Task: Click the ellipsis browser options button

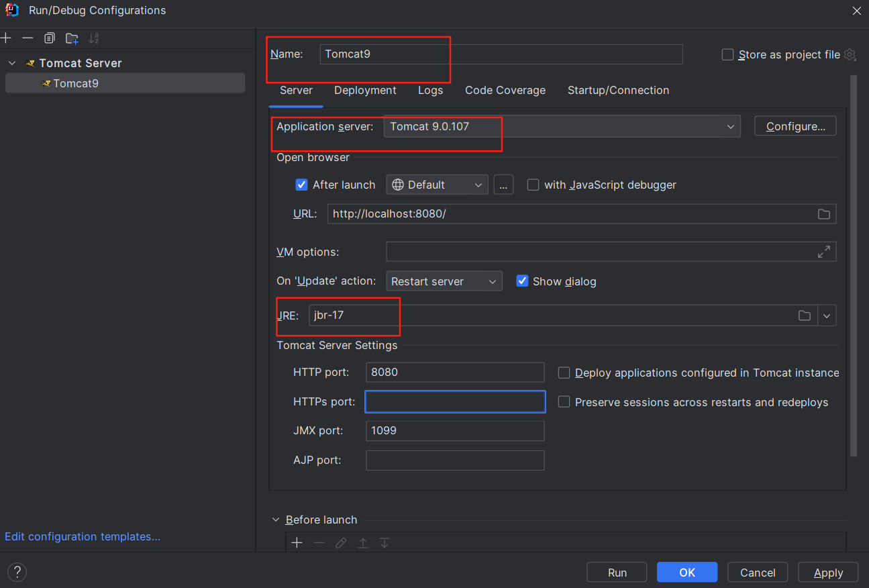Action: [x=503, y=185]
